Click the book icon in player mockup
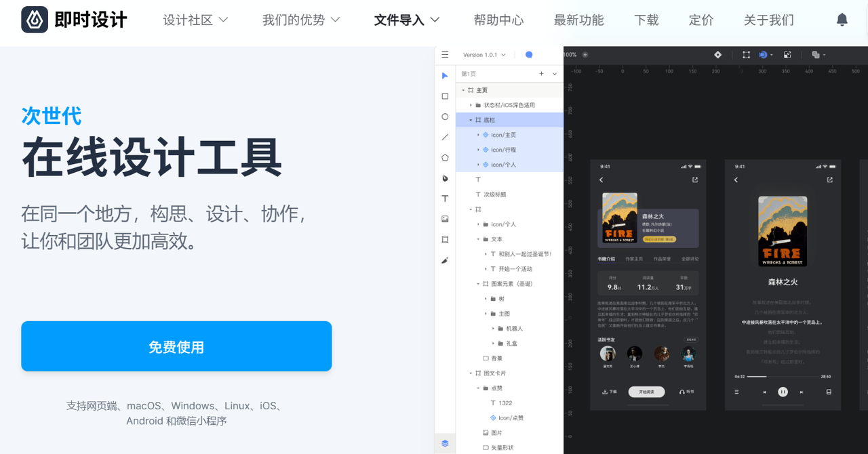 [829, 392]
